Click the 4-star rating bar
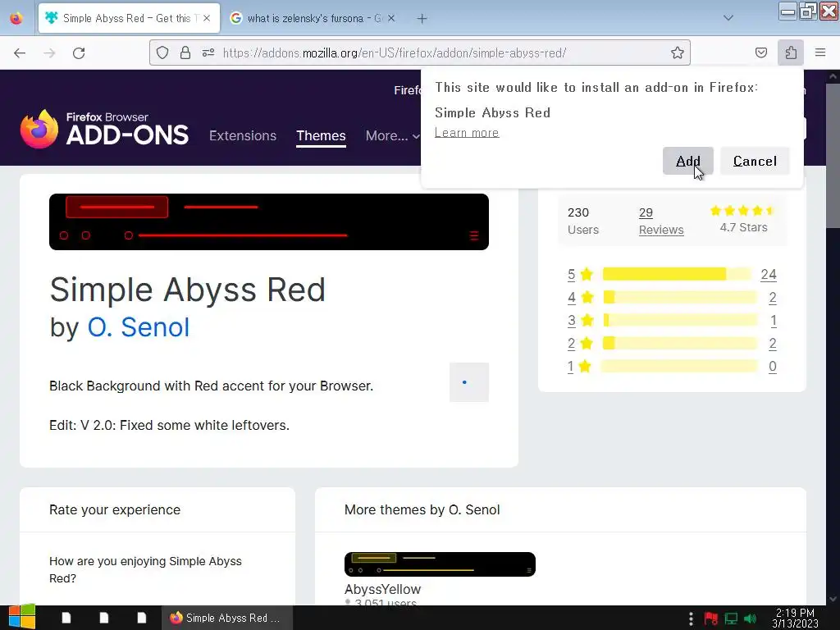Image resolution: width=840 pixels, height=630 pixels. (679, 297)
